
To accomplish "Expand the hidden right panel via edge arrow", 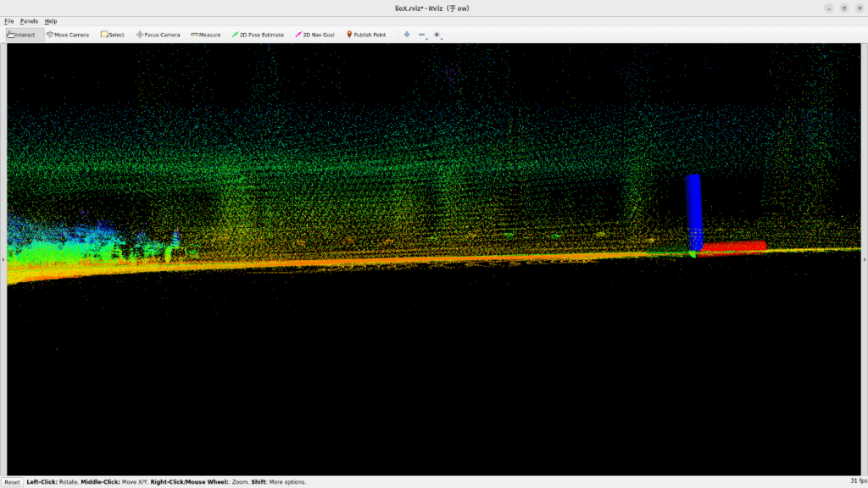I will [x=864, y=259].
